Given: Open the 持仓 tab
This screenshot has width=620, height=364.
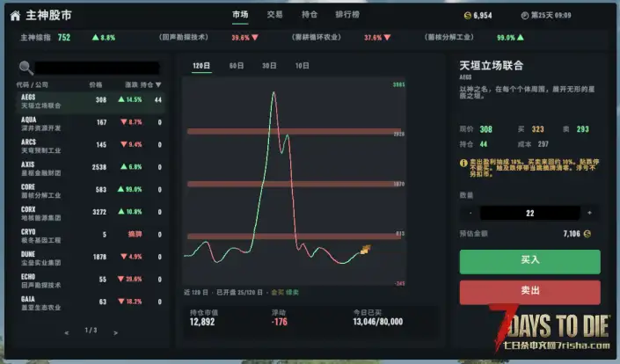Looking at the screenshot, I should coord(310,15).
